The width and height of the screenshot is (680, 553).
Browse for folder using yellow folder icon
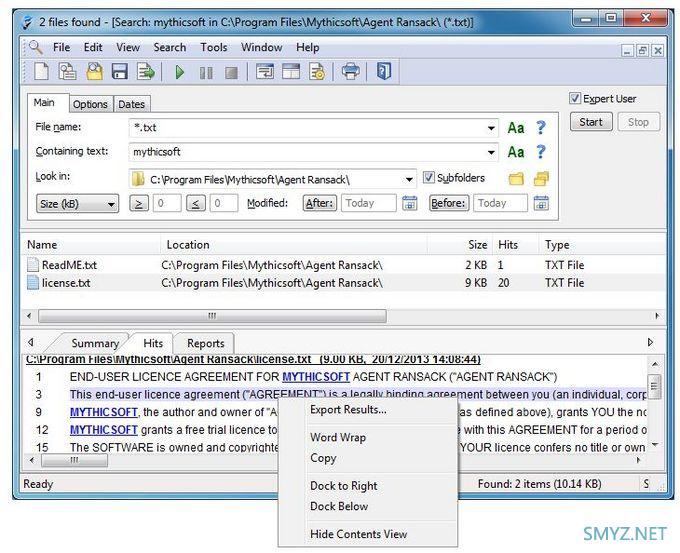(516, 179)
